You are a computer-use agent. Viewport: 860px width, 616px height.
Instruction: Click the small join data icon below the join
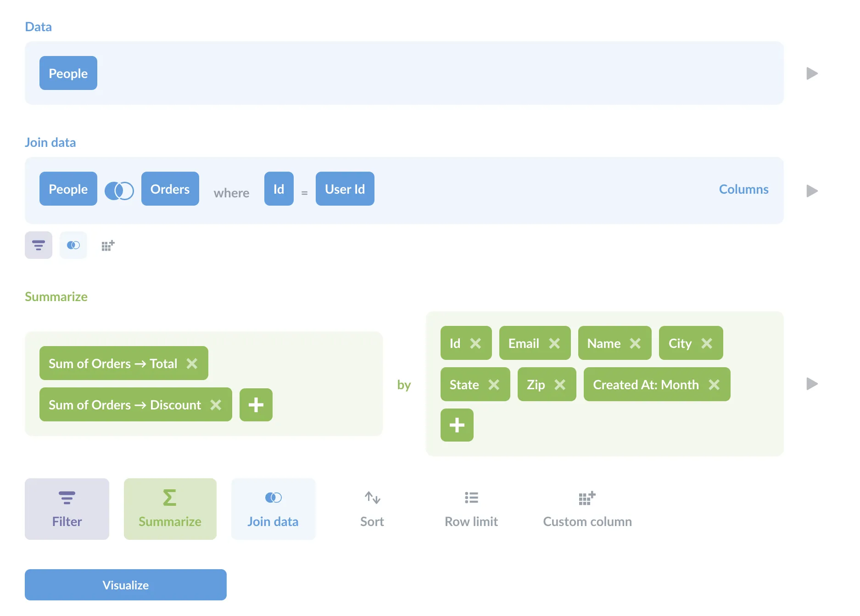click(x=73, y=246)
